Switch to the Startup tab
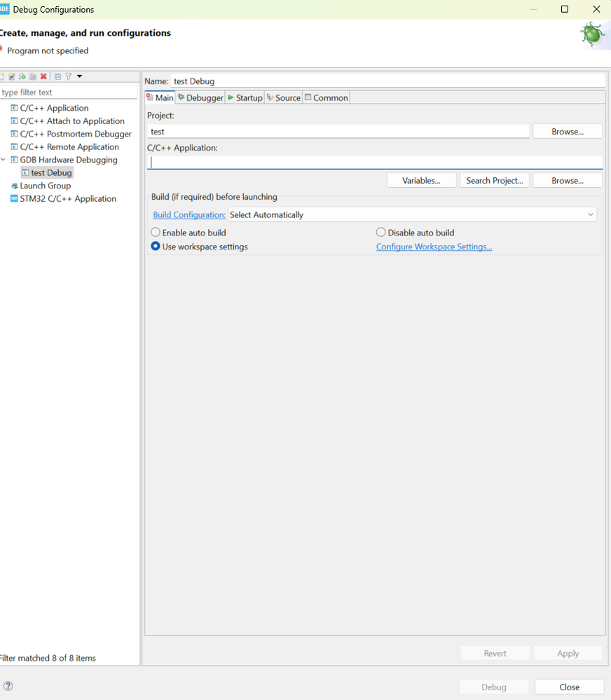The width and height of the screenshot is (611, 700). point(245,98)
